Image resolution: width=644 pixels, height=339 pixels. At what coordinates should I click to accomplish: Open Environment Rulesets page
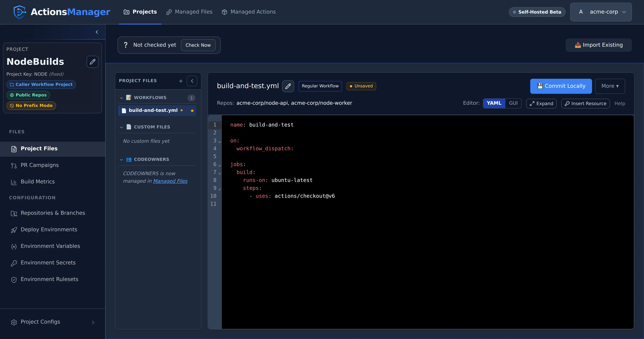click(53, 279)
